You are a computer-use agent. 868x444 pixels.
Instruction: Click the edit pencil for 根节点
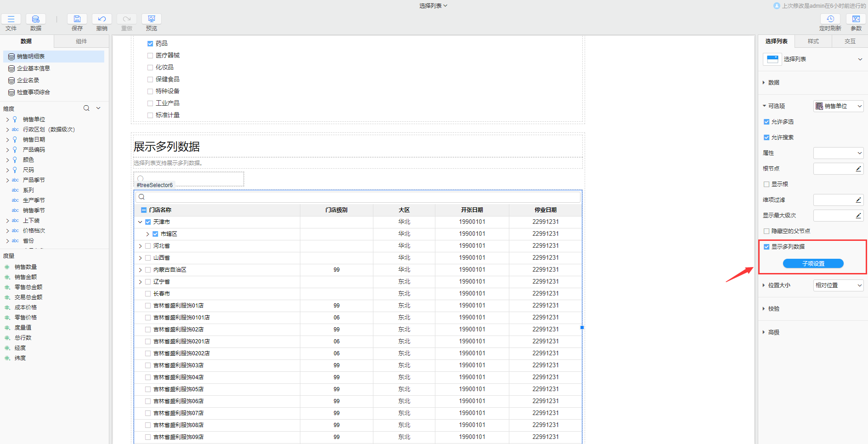(x=858, y=169)
